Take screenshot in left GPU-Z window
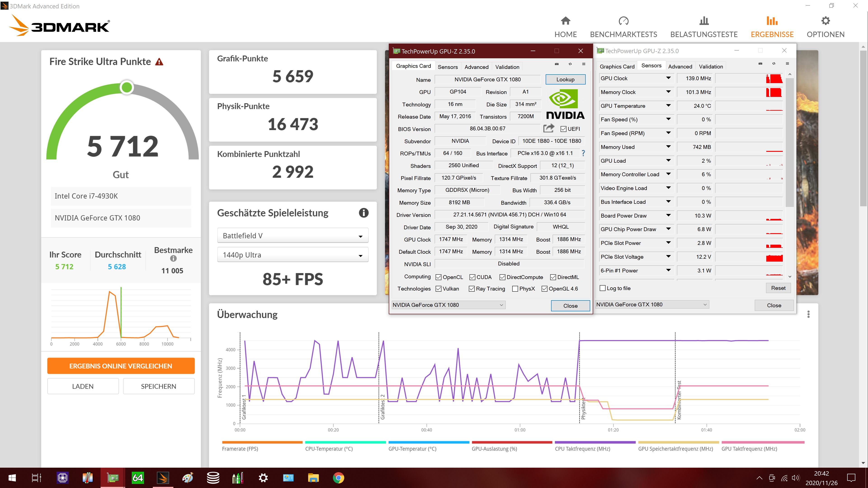Image resolution: width=868 pixels, height=488 pixels. (x=557, y=64)
